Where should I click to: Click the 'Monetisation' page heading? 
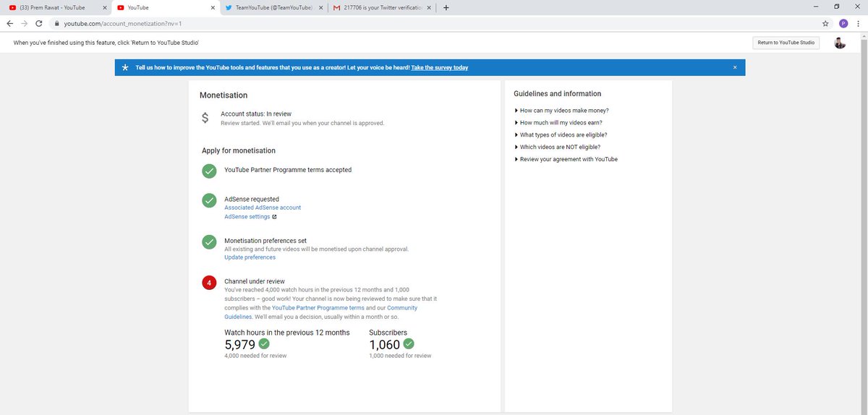point(224,95)
